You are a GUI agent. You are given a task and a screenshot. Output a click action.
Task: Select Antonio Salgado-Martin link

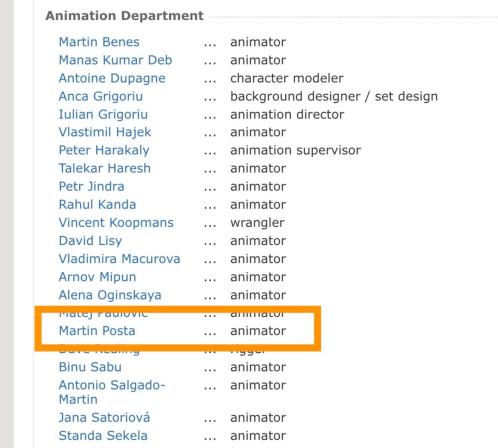pos(112,392)
